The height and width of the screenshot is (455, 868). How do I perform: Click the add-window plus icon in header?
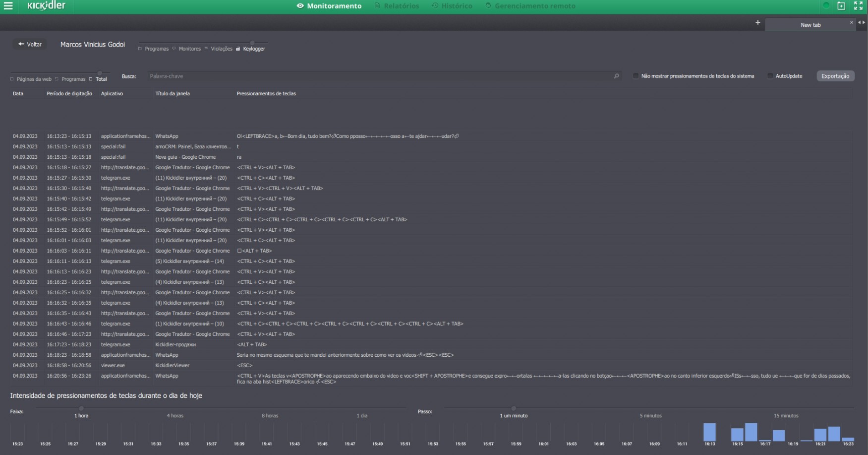[x=841, y=6]
